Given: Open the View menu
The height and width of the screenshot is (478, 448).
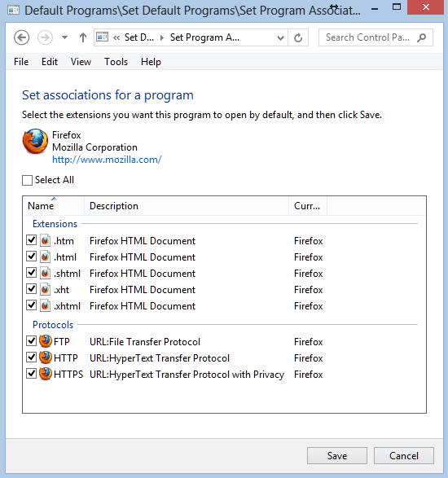Looking at the screenshot, I should point(81,62).
